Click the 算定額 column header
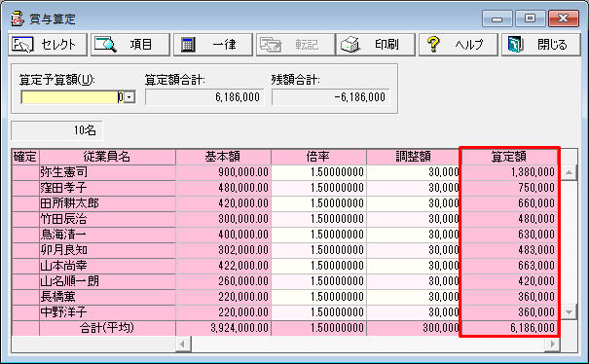 pyautogui.click(x=509, y=157)
